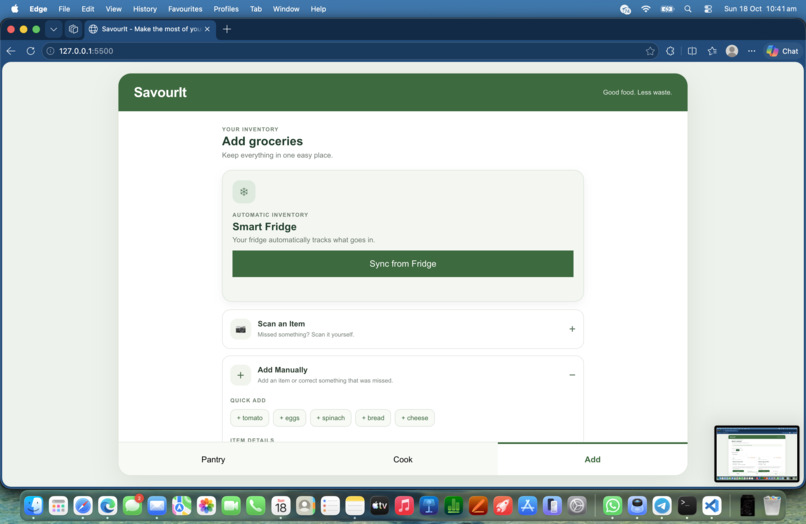Click the Sync from Fridge button
This screenshot has width=806, height=524.
click(402, 264)
